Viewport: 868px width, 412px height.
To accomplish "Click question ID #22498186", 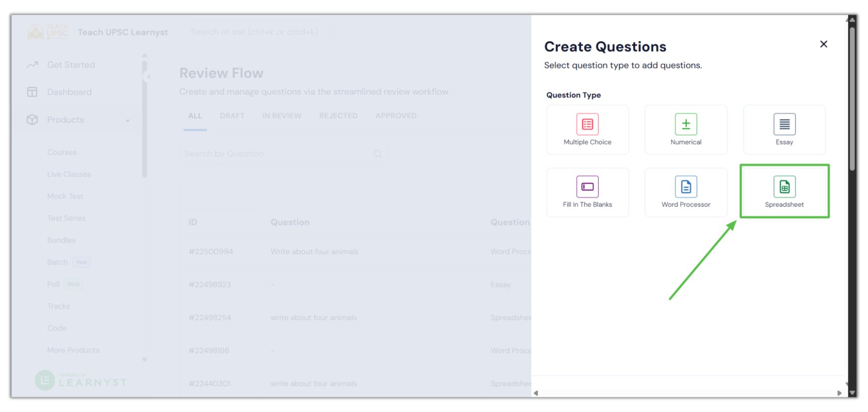I will click(x=208, y=350).
